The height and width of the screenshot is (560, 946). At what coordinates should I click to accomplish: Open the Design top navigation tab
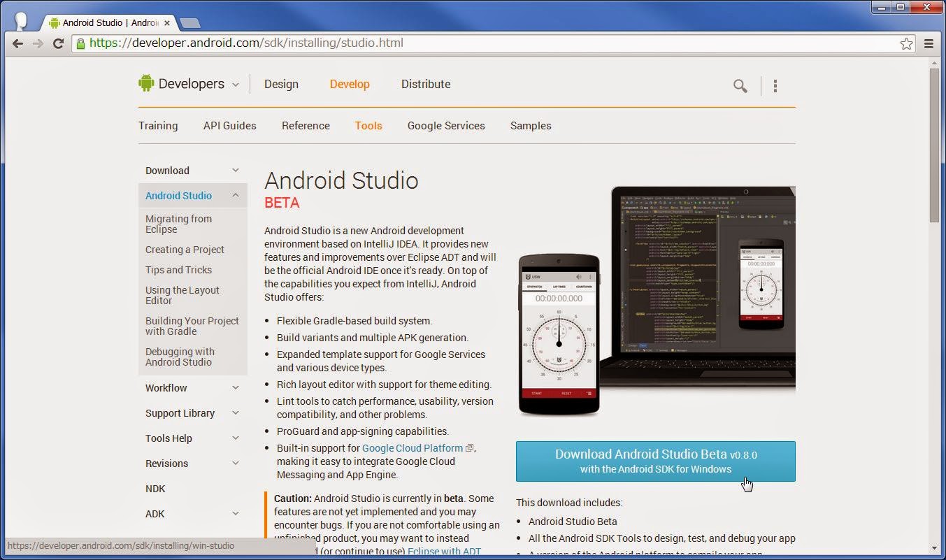(x=281, y=84)
